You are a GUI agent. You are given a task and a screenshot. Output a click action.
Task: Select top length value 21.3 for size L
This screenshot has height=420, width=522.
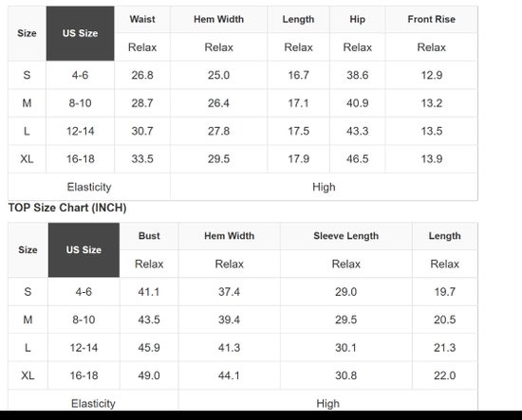tap(444, 348)
